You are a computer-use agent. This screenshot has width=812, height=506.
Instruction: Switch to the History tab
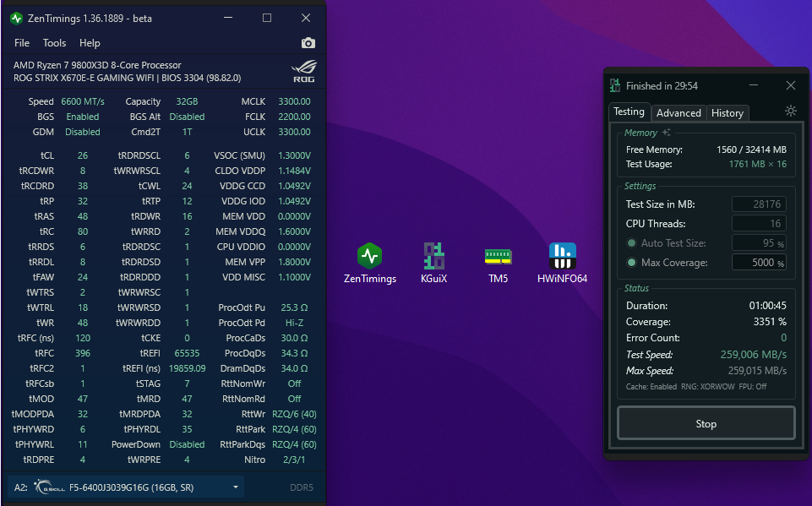click(x=727, y=113)
